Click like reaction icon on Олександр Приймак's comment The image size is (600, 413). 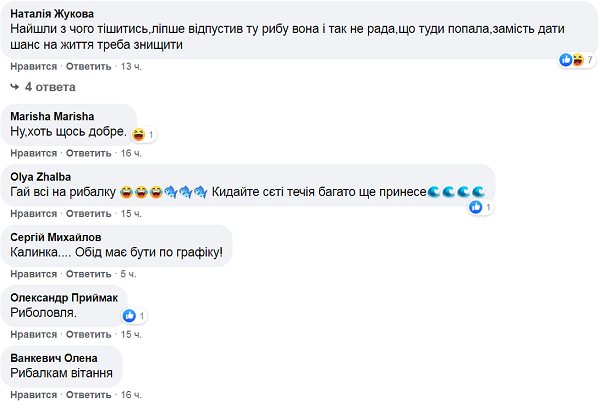129,316
